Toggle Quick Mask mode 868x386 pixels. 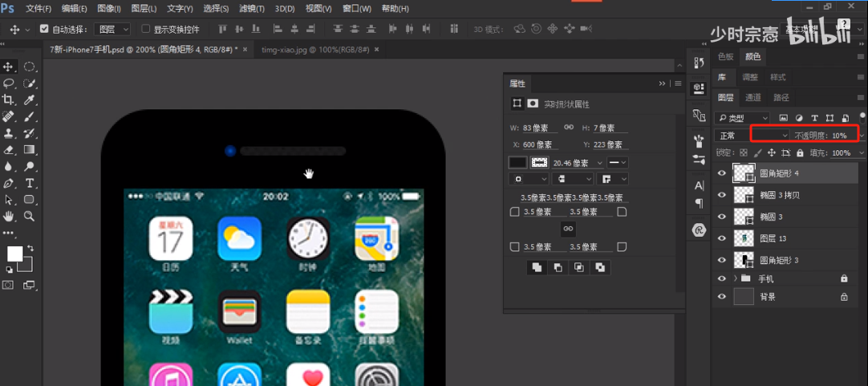pos(9,285)
